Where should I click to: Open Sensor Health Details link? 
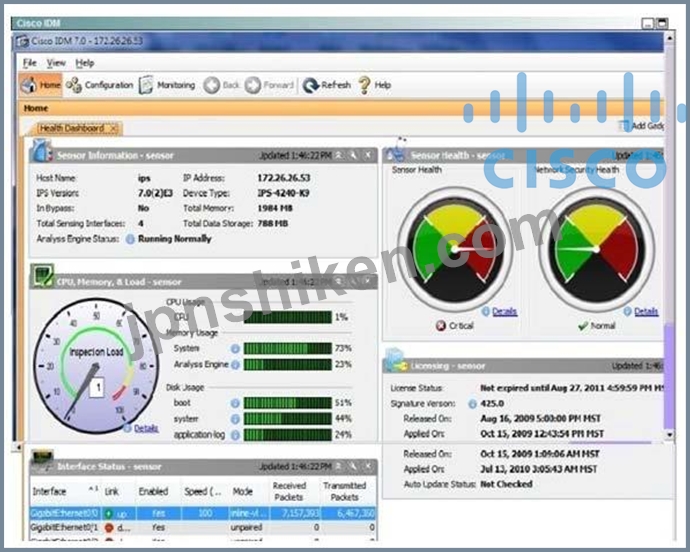tap(504, 312)
